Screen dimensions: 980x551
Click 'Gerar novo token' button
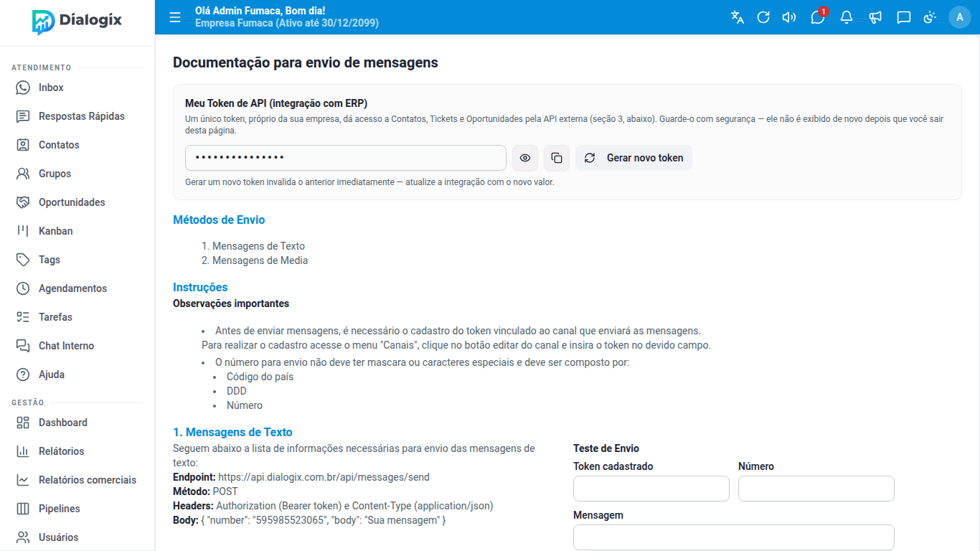tap(633, 158)
